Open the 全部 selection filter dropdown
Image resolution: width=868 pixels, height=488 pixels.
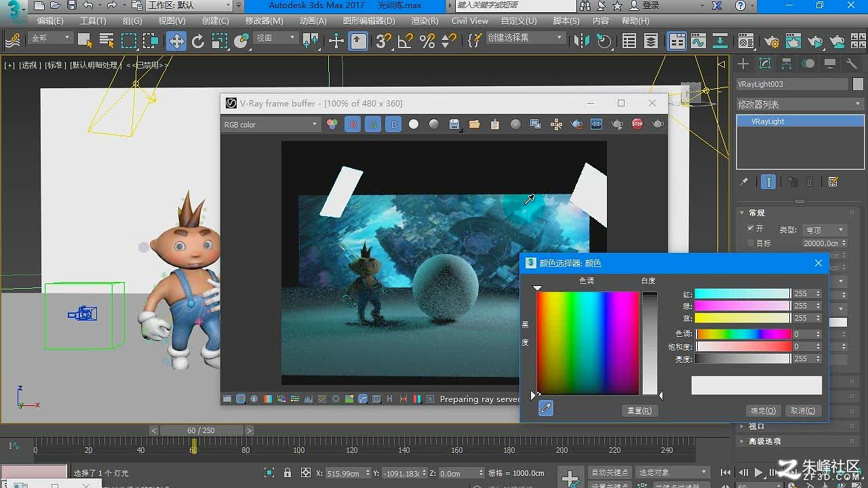pyautogui.click(x=51, y=38)
